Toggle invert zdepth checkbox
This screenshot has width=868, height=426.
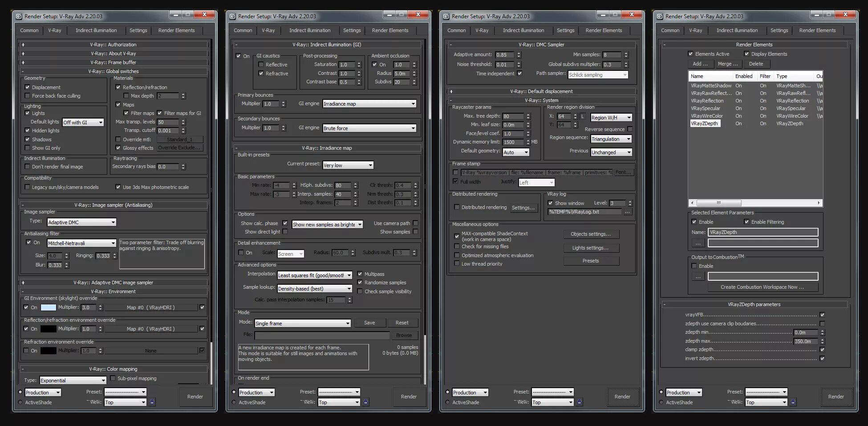pyautogui.click(x=822, y=358)
